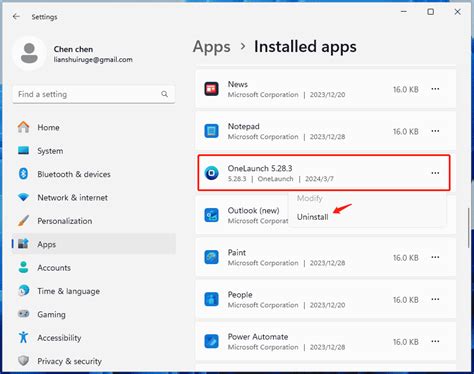
Task: Open Bluetooth & devices settings
Action: click(94, 174)
